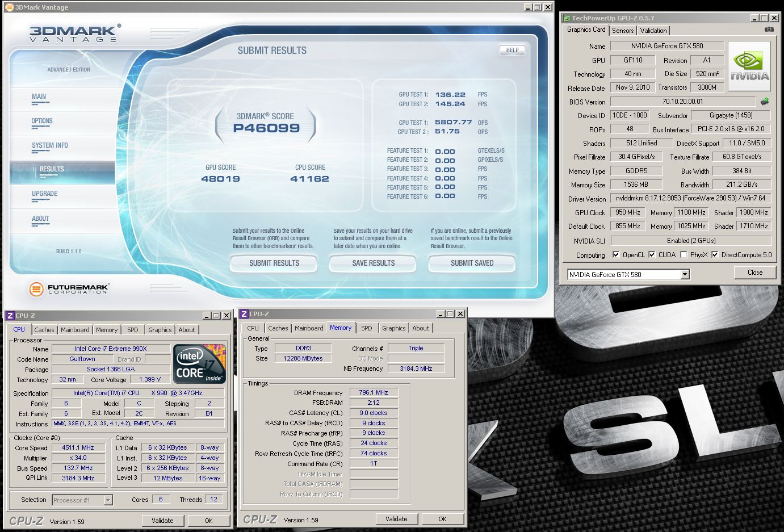Click the GPU-Z title bar icon

click(567, 18)
